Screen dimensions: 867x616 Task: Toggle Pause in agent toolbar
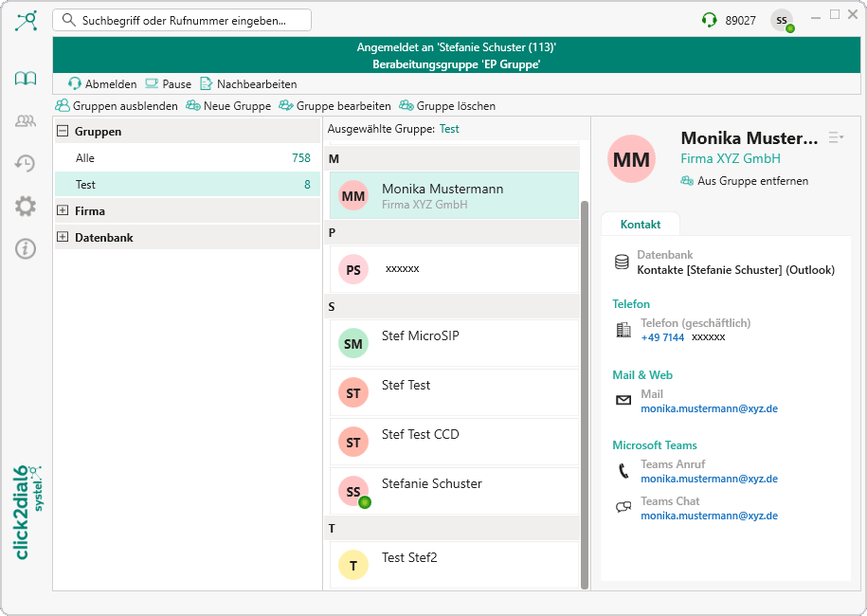pyautogui.click(x=169, y=83)
